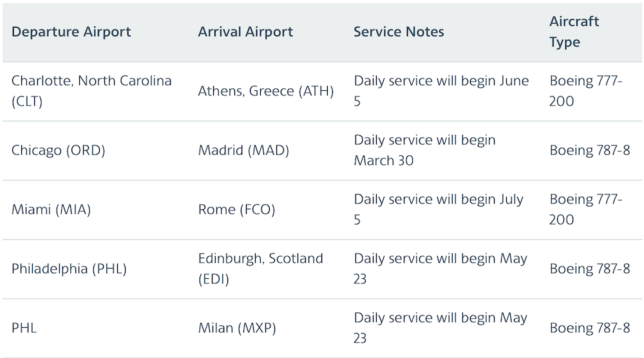Select the Athens, Greece (ATH) cell
This screenshot has height=358, width=644.
pyautogui.click(x=266, y=91)
